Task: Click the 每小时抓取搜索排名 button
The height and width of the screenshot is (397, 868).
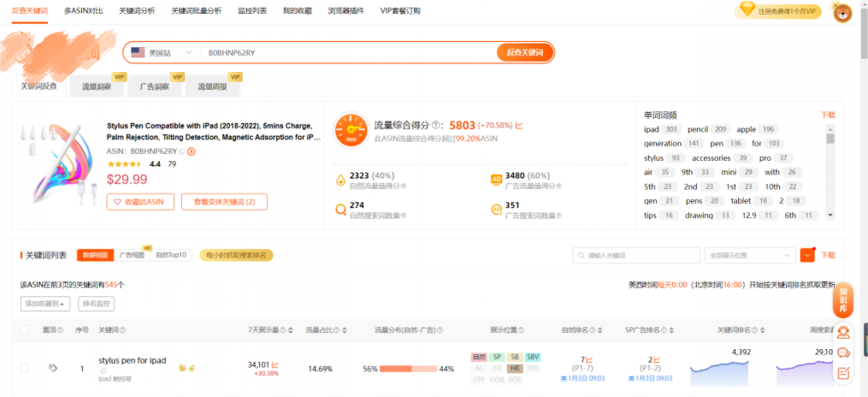Action: [236, 255]
